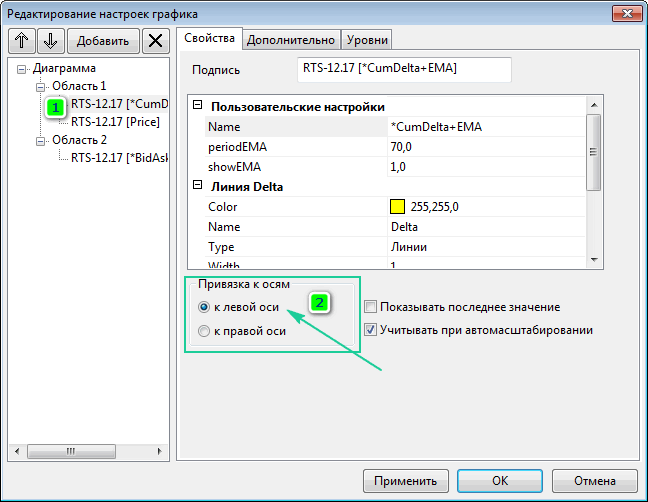Confirm the dialog with the OK button
Viewport: 648px width, 502px height.
coord(501,480)
